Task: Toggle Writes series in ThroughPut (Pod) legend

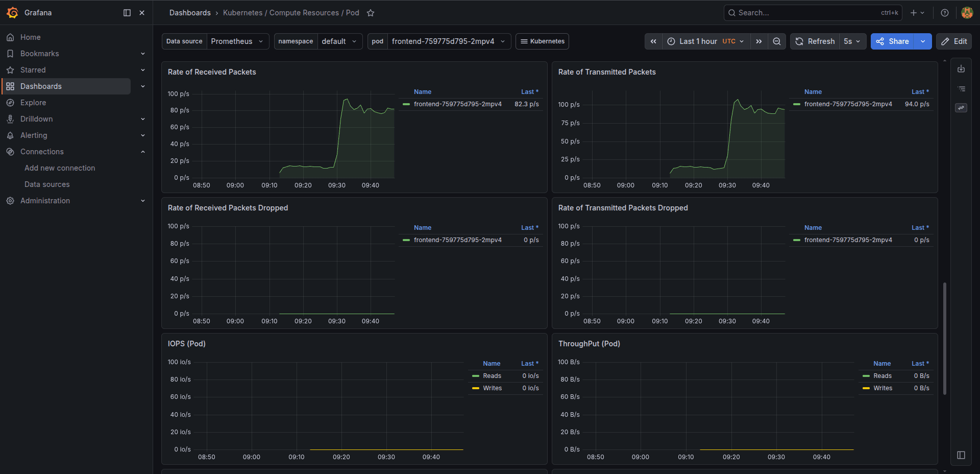Action: coord(883,388)
